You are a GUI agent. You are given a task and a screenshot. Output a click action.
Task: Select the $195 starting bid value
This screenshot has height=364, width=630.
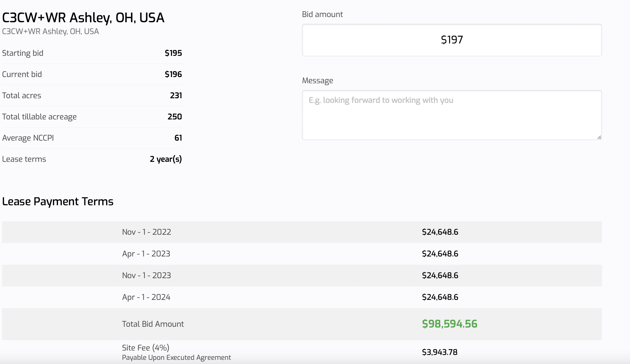(173, 53)
